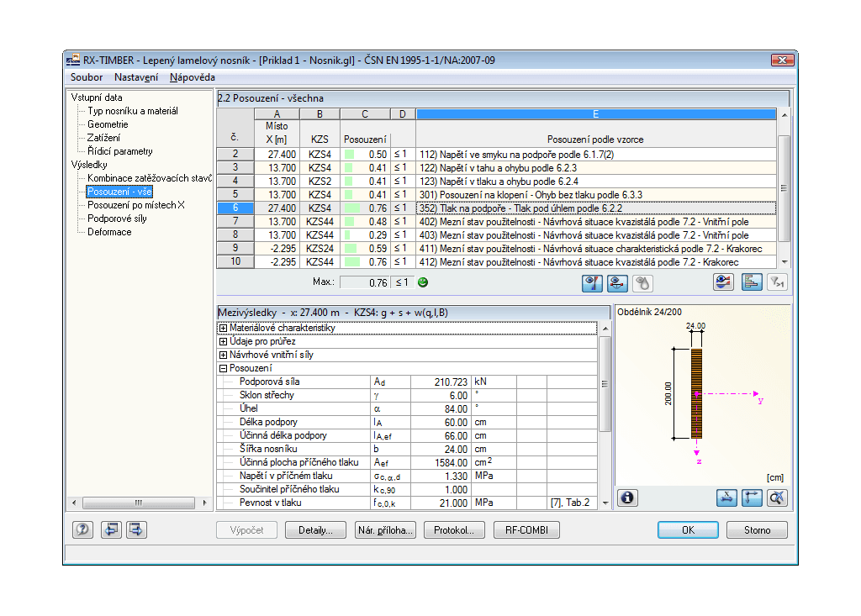Click green status indicator next to Max
Image resolution: width=861 pixels, height=616 pixels.
point(422,282)
